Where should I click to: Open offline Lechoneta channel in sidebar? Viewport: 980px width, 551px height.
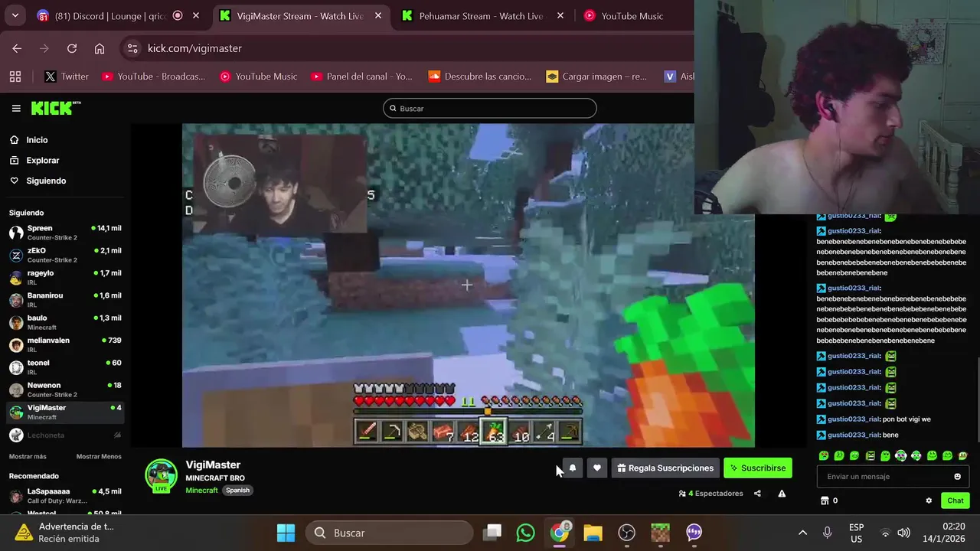pyautogui.click(x=65, y=435)
